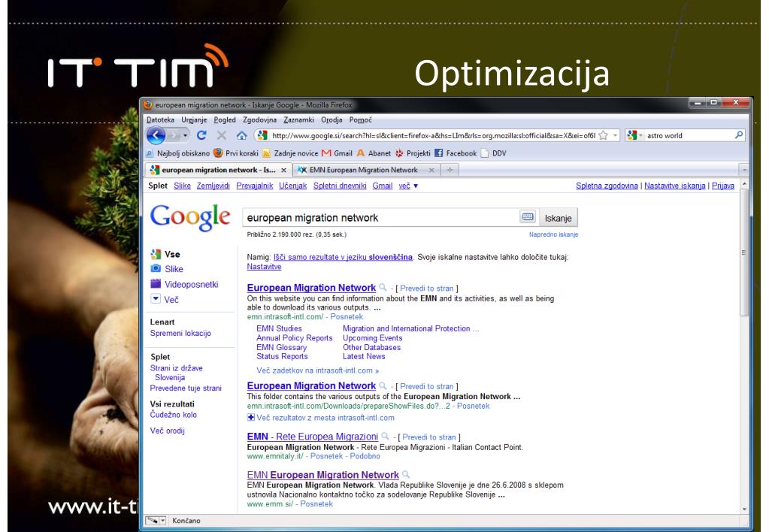Select Slike in the left sidebar
Screen dimensions: 769x532
point(174,269)
